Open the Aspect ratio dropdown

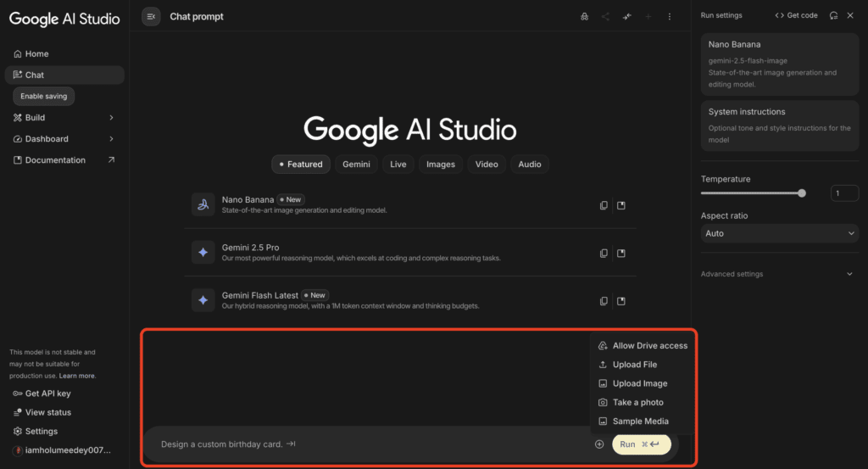(x=780, y=233)
